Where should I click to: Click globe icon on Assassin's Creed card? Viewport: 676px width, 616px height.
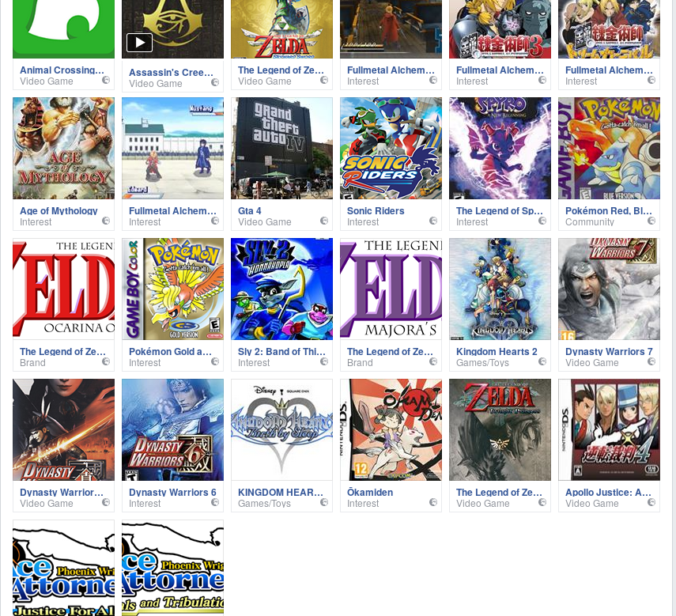click(215, 82)
